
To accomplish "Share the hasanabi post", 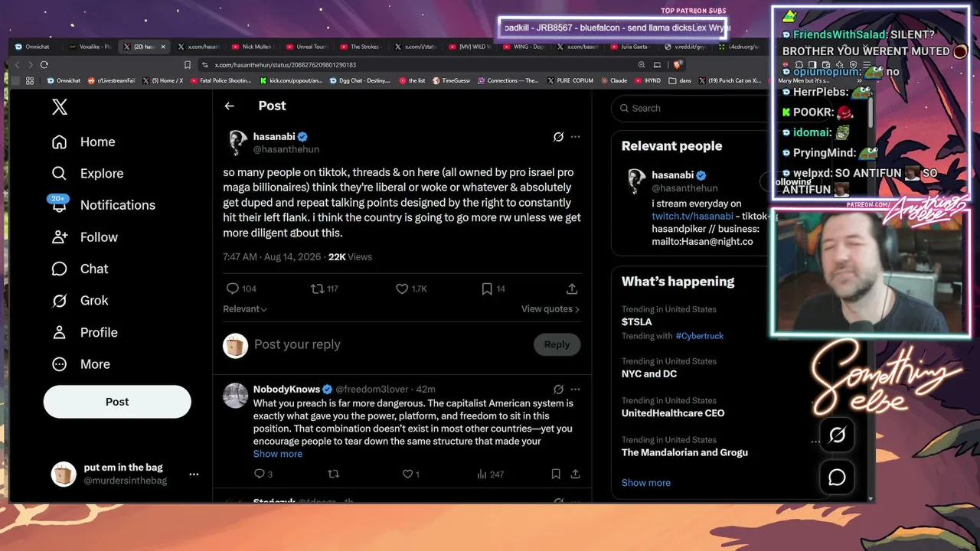I will pos(572,289).
